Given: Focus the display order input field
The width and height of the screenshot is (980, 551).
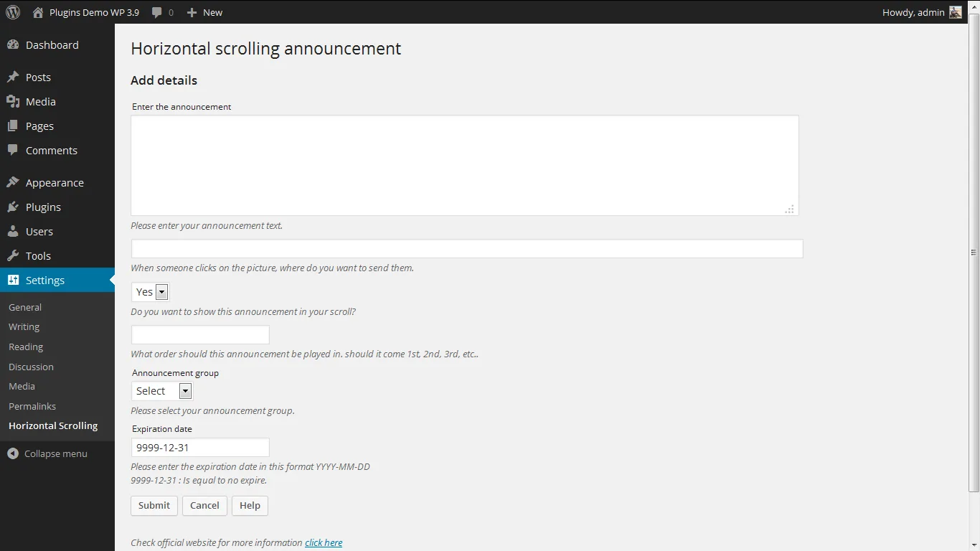Looking at the screenshot, I should point(200,334).
